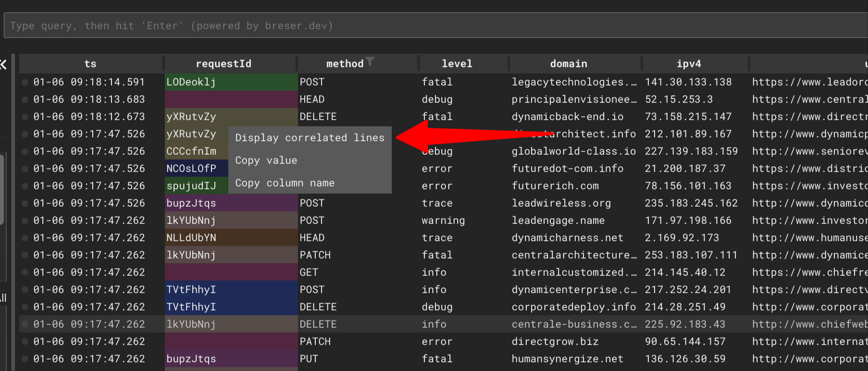Click the marker dot for 09:18:13.683 row
The width and height of the screenshot is (868, 371).
tap(25, 99)
